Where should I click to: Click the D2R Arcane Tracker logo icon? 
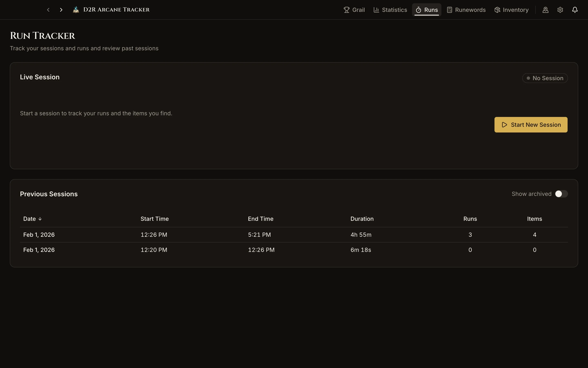click(x=76, y=10)
